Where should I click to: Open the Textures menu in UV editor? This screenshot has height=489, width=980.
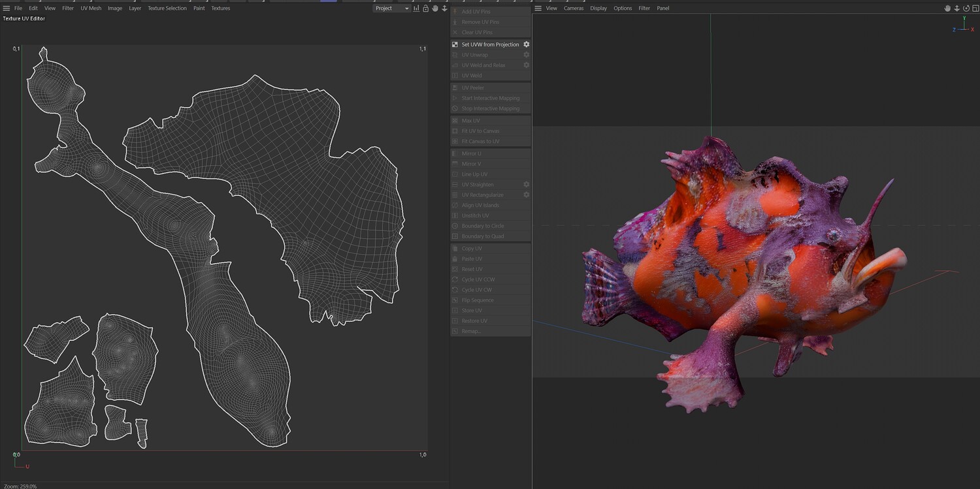click(221, 8)
